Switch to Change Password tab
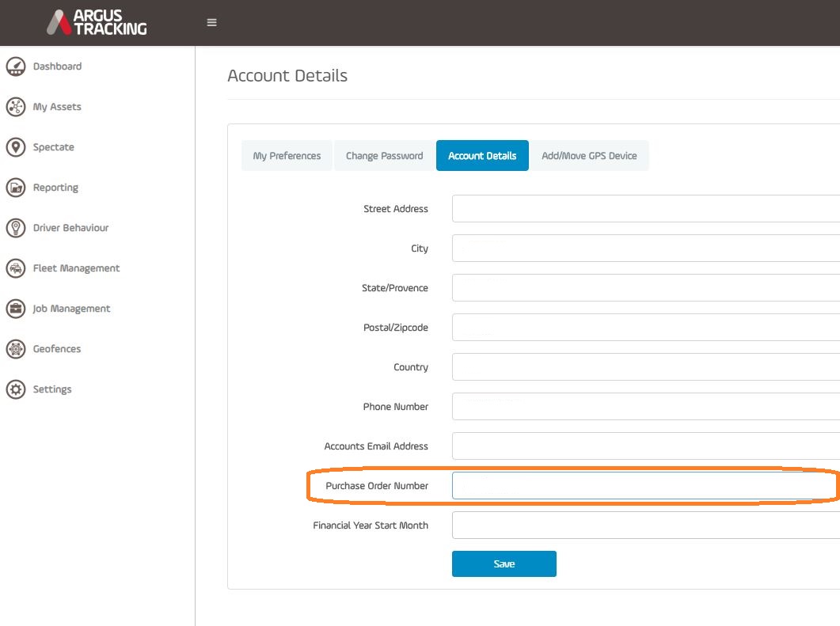840x626 pixels. click(x=384, y=155)
